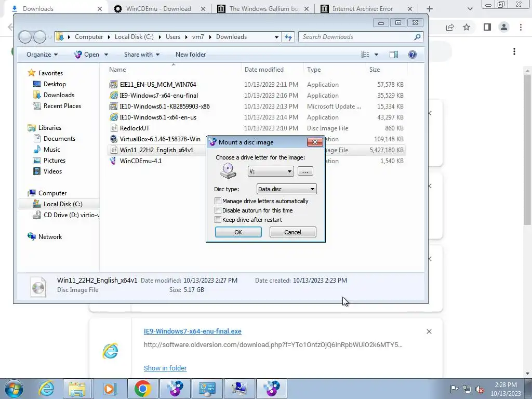532x399 pixels.
Task: Refresh the Downloads folder address
Action: pos(288,37)
